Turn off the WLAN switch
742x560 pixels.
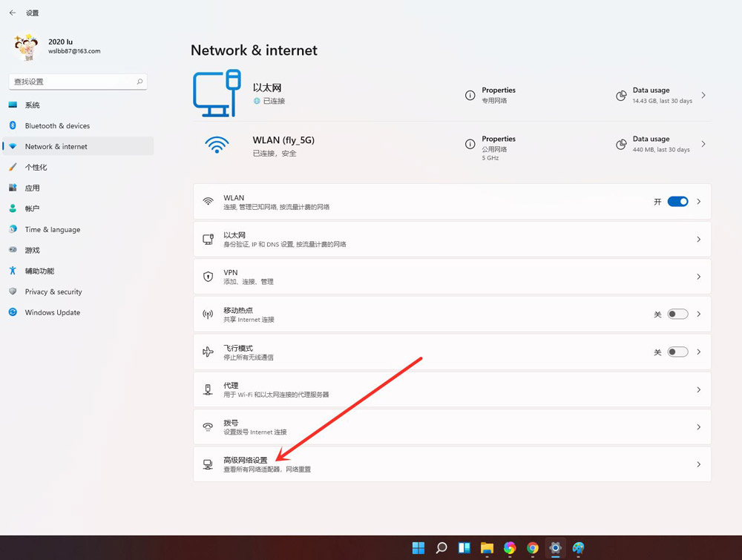coord(676,201)
